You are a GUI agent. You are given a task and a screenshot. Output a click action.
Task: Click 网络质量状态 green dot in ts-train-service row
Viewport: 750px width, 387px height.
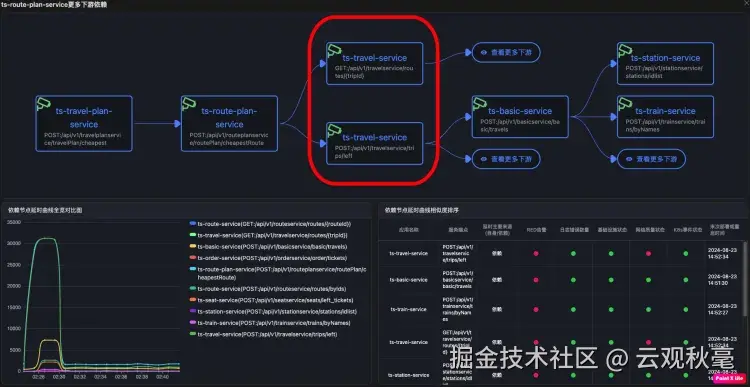(648, 310)
